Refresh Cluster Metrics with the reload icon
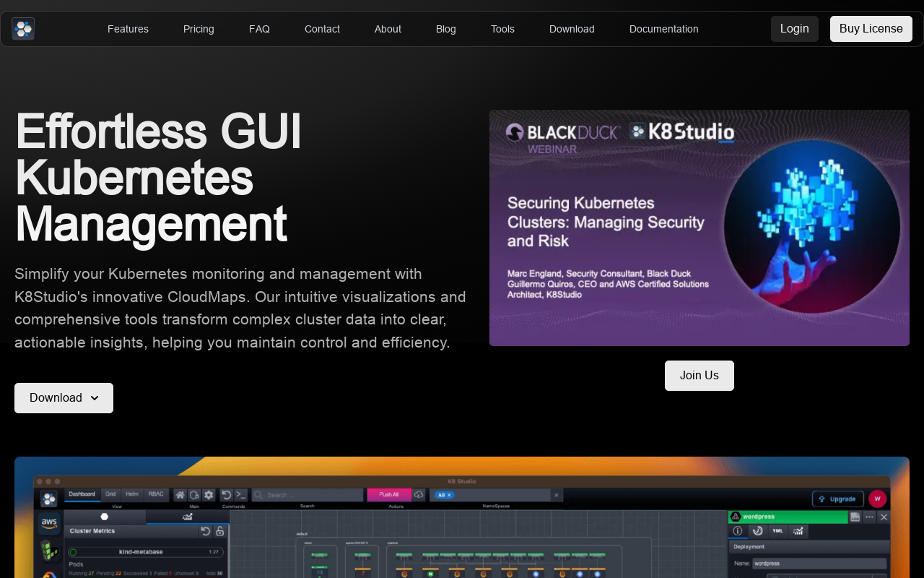The image size is (924, 578). (x=206, y=531)
